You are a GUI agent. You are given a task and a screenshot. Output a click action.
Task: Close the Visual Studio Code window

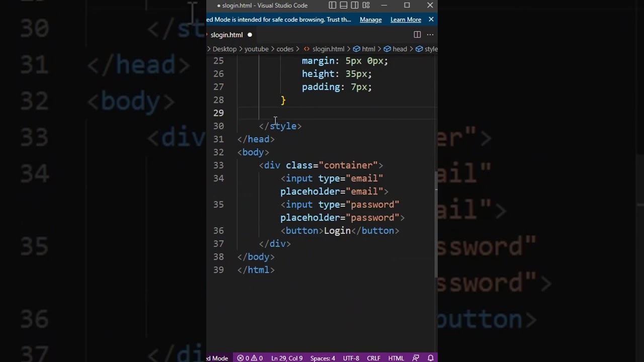(430, 6)
